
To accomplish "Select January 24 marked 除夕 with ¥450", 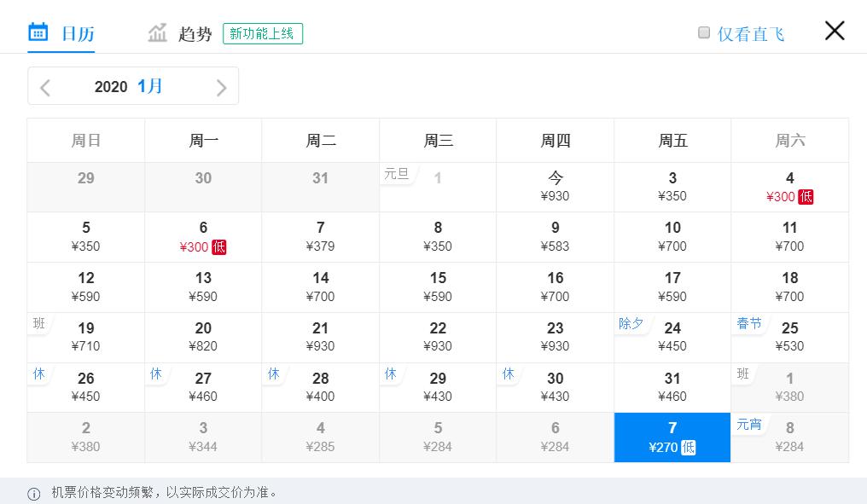I will point(672,337).
